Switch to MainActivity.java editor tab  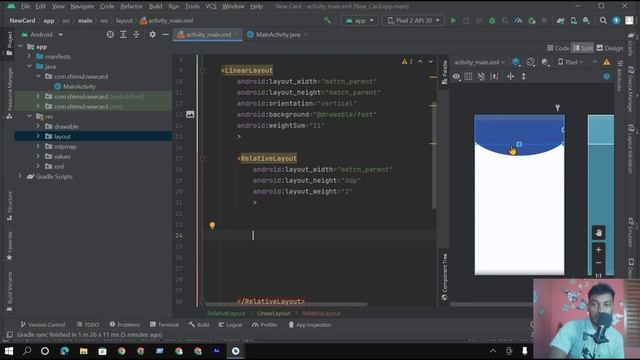(x=278, y=35)
